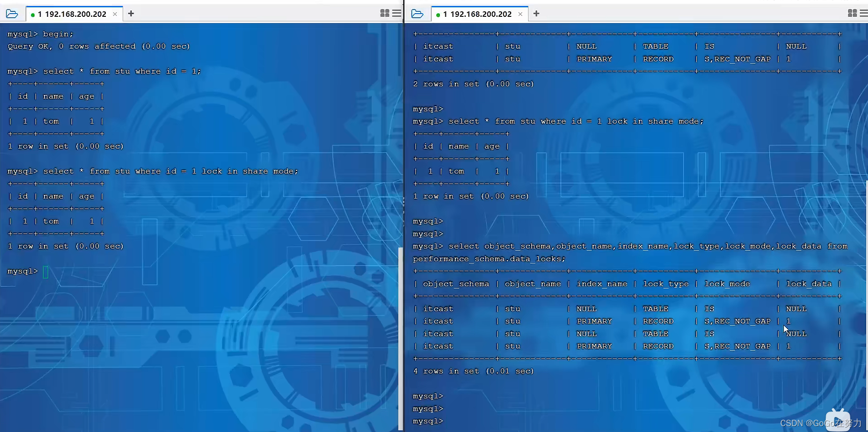This screenshot has height=432, width=868.
Task: Close the right pane session tab
Action: (x=520, y=14)
